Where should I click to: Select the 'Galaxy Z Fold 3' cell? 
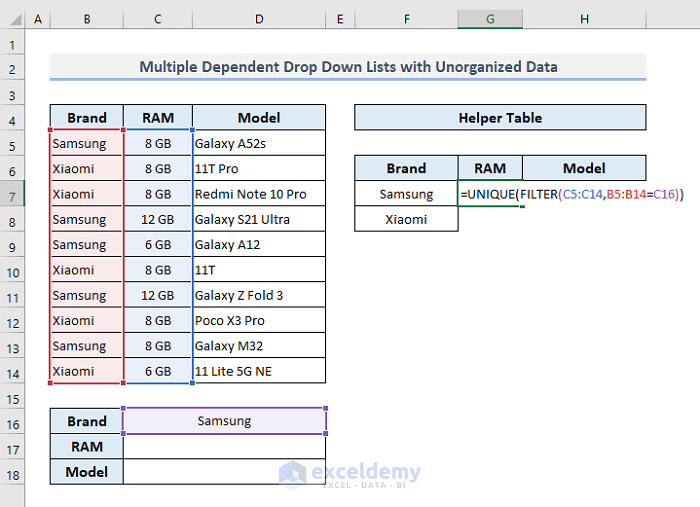coord(259,295)
